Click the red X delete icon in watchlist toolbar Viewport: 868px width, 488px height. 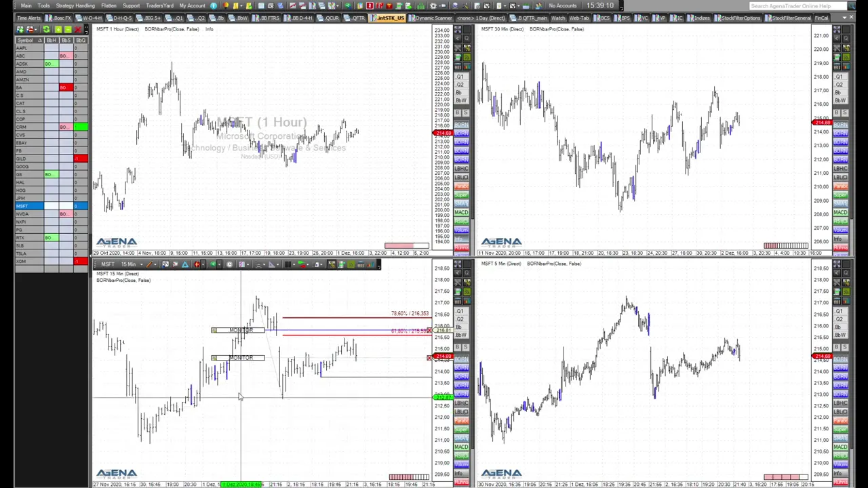tap(77, 29)
